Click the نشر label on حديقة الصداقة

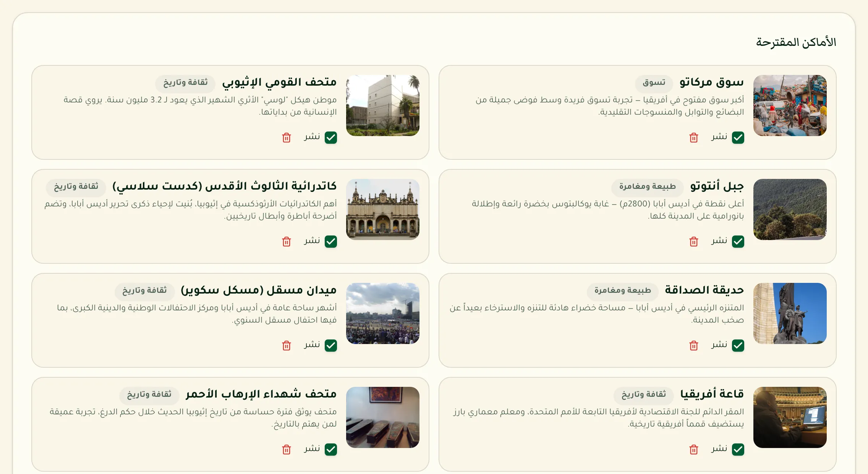[x=719, y=345]
